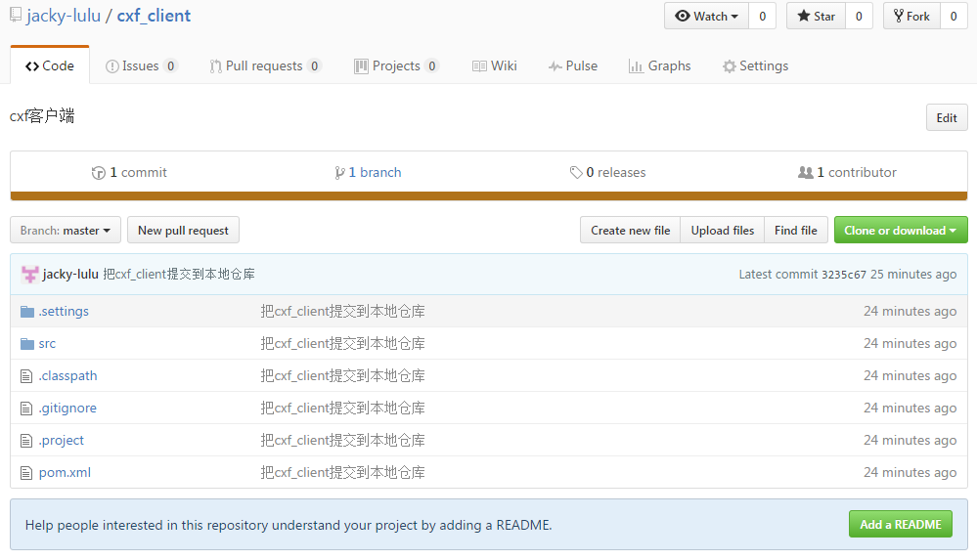Open the Branch: master selector
977x560 pixels.
[66, 231]
